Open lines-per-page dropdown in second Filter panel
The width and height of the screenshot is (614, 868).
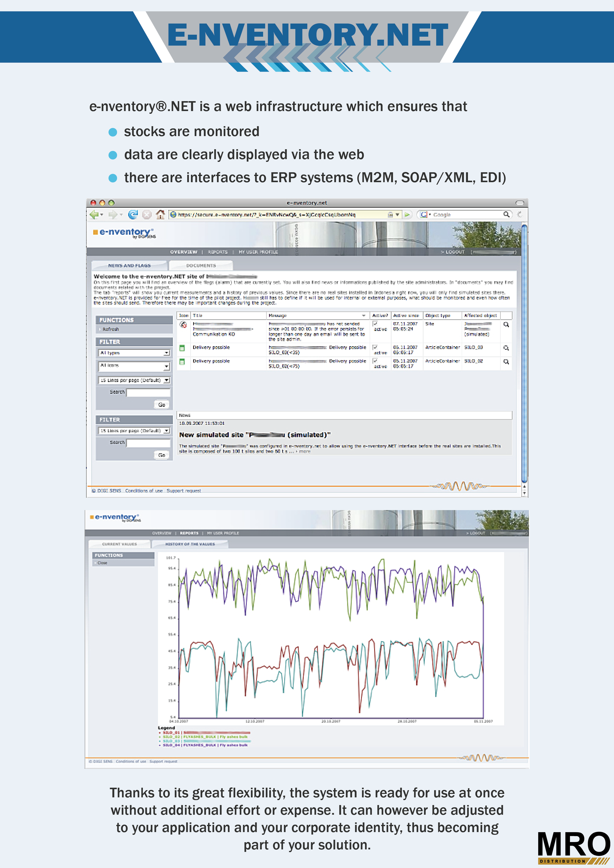click(x=134, y=431)
